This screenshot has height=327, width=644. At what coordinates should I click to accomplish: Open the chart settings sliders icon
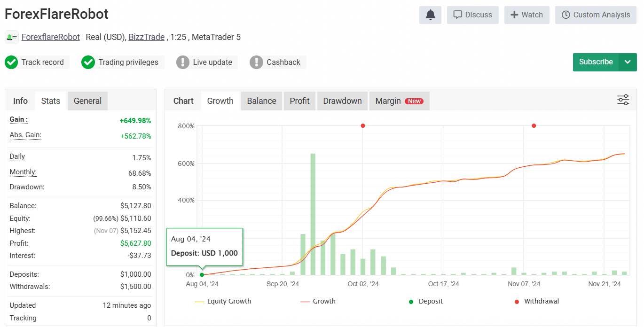point(623,100)
